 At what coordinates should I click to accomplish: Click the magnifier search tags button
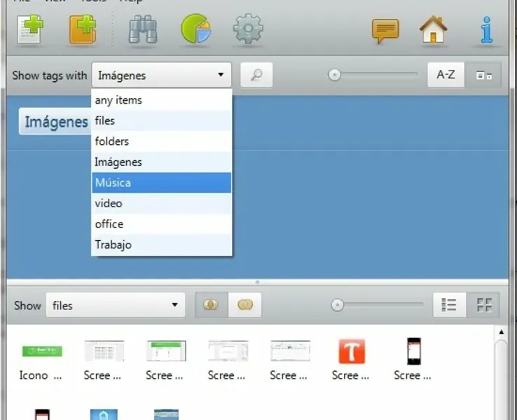tap(256, 75)
